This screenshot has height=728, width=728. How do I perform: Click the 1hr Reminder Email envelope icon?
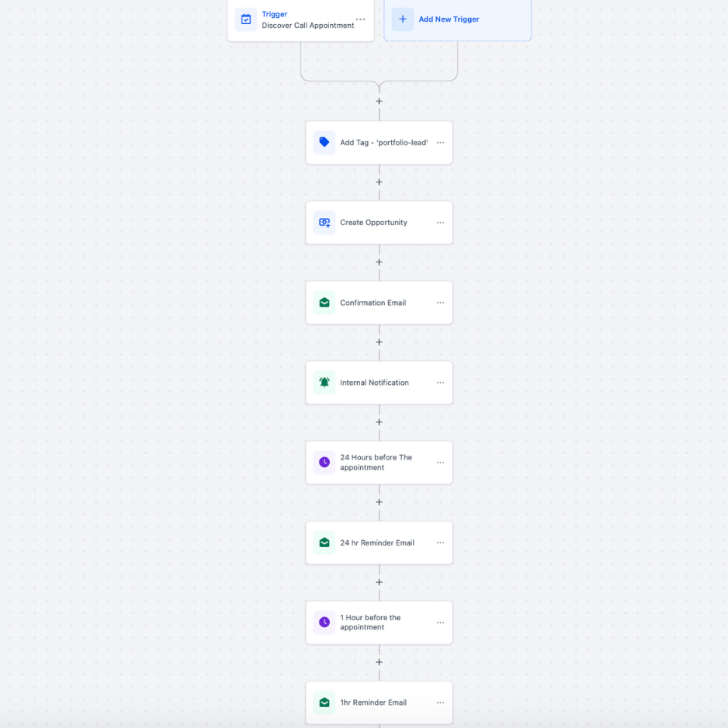(324, 702)
